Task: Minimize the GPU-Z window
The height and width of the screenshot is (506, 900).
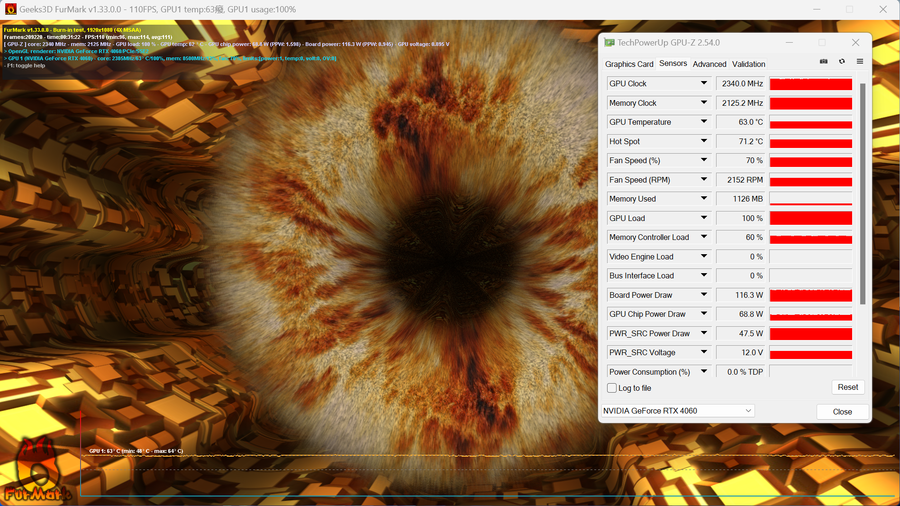Action: pyautogui.click(x=789, y=43)
